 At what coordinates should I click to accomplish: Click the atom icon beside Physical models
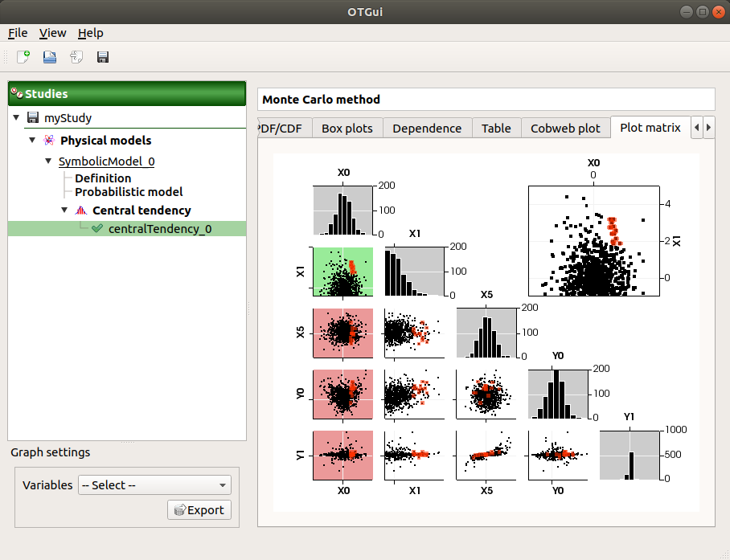pyautogui.click(x=49, y=141)
